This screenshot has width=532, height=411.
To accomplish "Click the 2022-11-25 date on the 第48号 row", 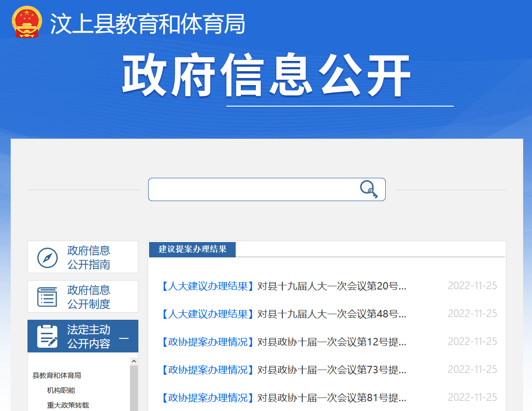I will [x=472, y=313].
